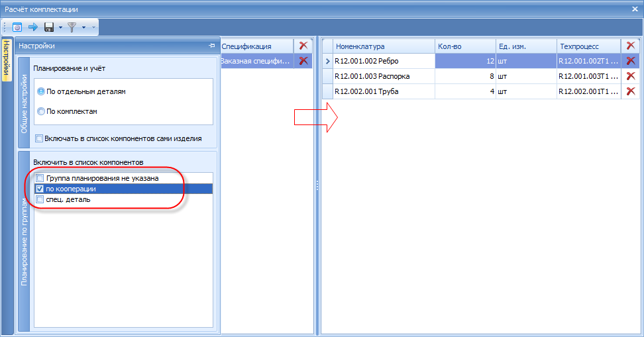
Task: Remove the R12.002.001 Труба row
Action: click(631, 91)
